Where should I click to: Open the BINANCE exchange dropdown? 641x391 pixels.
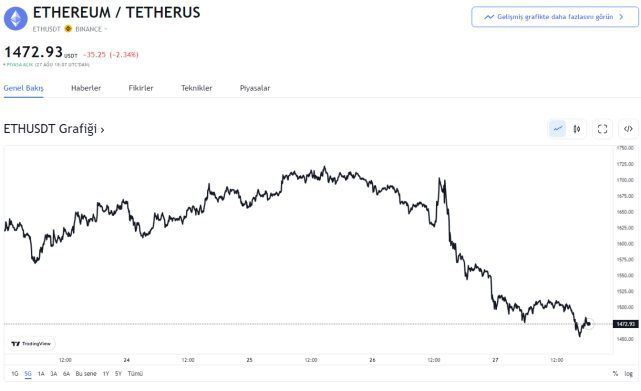coord(91,29)
